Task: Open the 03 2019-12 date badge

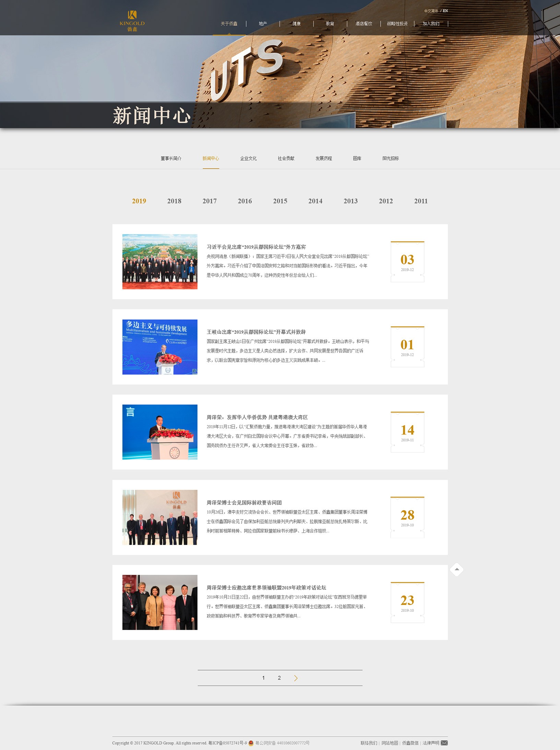Action: [407, 262]
